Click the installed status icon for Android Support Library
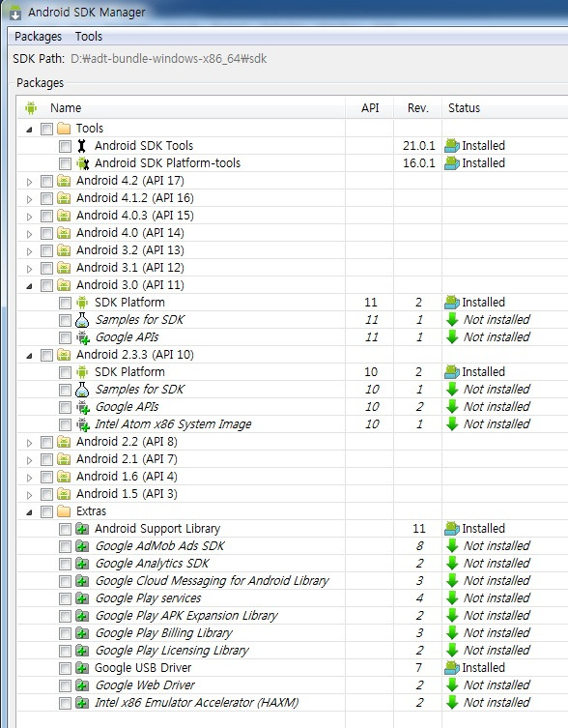568x728 pixels. pyautogui.click(x=451, y=529)
